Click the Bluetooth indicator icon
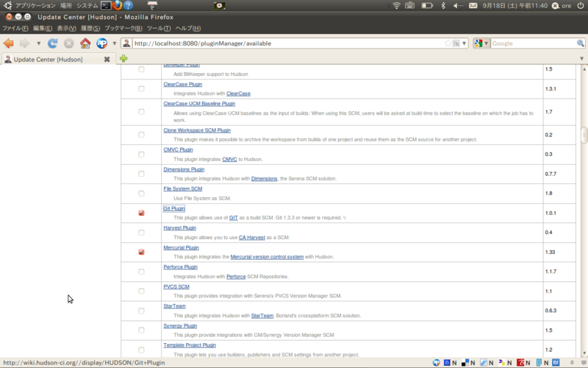 pyautogui.click(x=443, y=6)
